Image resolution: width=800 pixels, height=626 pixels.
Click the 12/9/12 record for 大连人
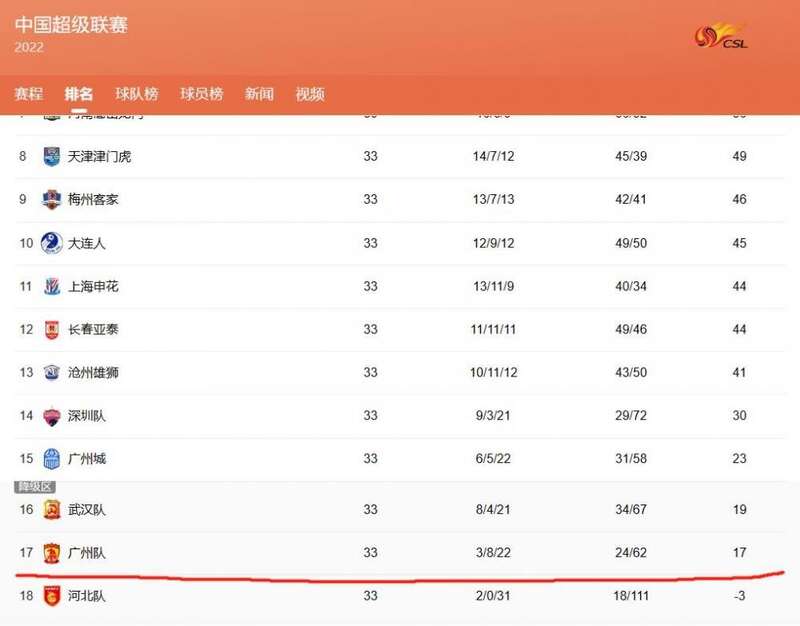493,243
